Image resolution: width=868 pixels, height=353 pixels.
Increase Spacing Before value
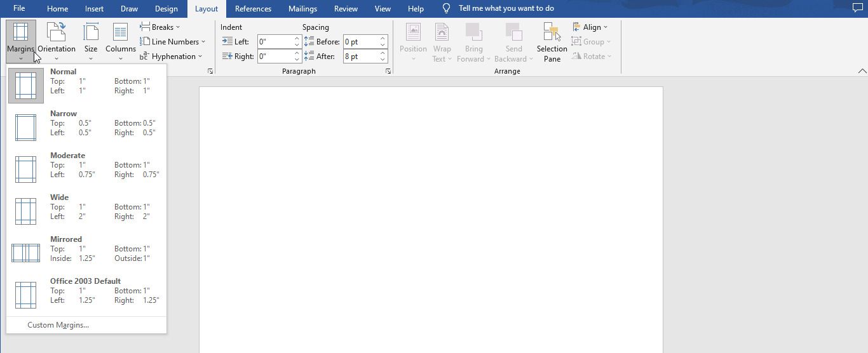383,38
